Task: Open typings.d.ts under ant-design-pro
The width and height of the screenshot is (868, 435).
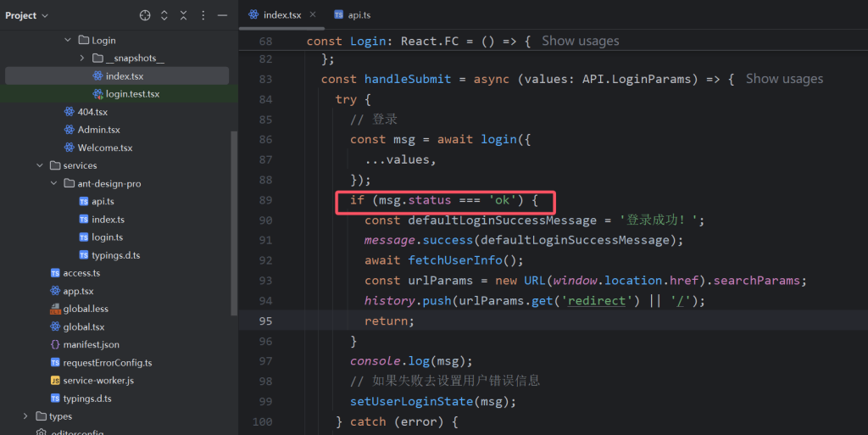Action: coord(115,255)
